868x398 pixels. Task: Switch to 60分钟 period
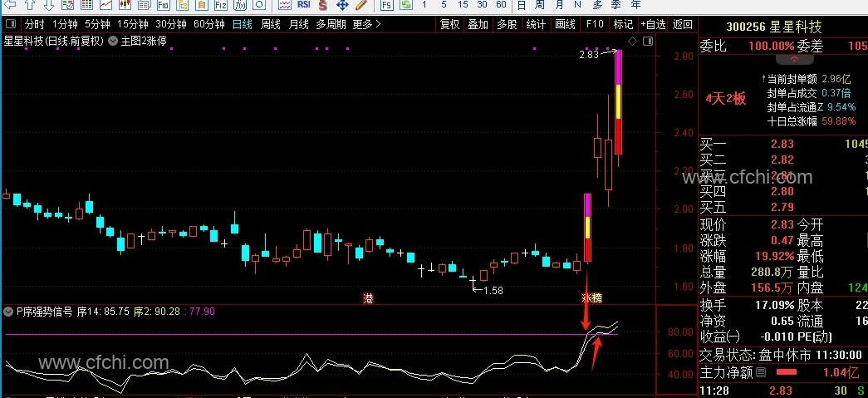[x=209, y=24]
